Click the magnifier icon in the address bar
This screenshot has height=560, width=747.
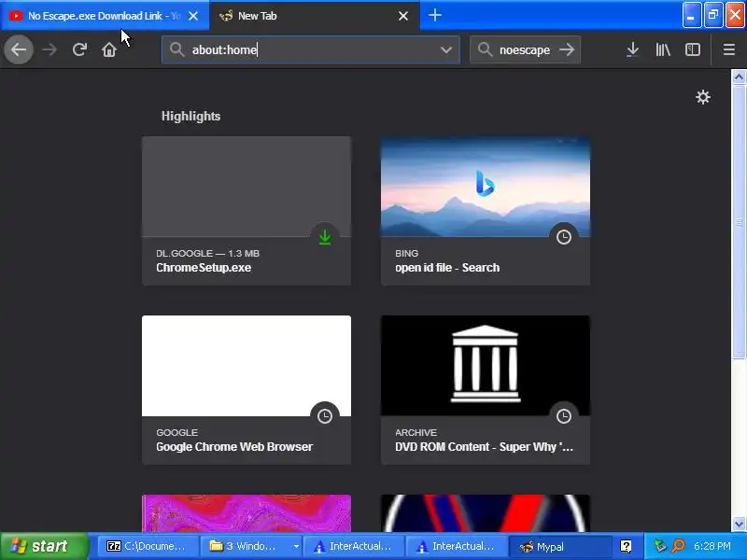click(176, 49)
